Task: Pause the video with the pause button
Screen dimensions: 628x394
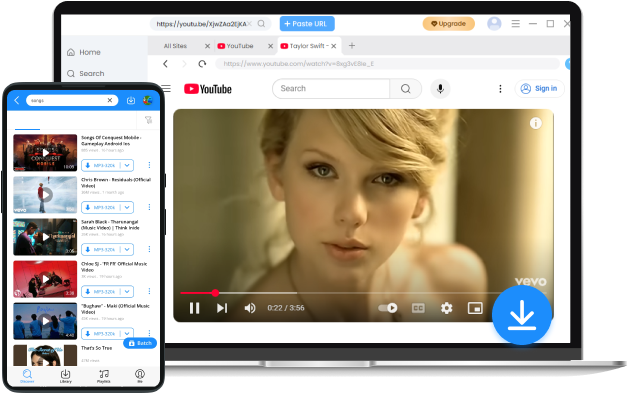Action: 195,308
